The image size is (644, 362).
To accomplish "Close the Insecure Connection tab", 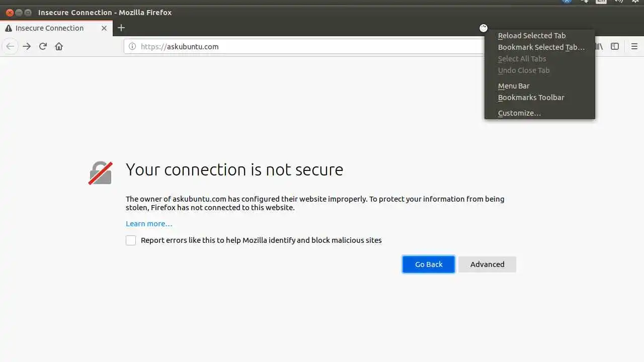I will tap(104, 28).
